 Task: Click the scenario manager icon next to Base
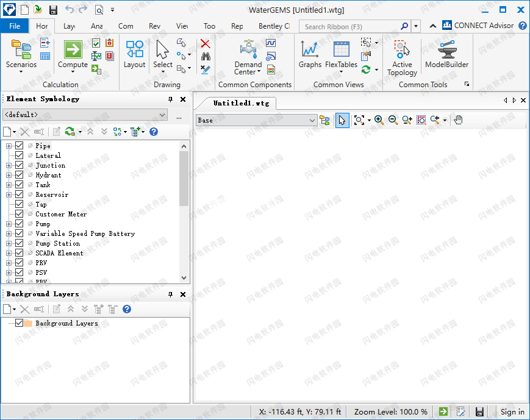click(x=324, y=120)
